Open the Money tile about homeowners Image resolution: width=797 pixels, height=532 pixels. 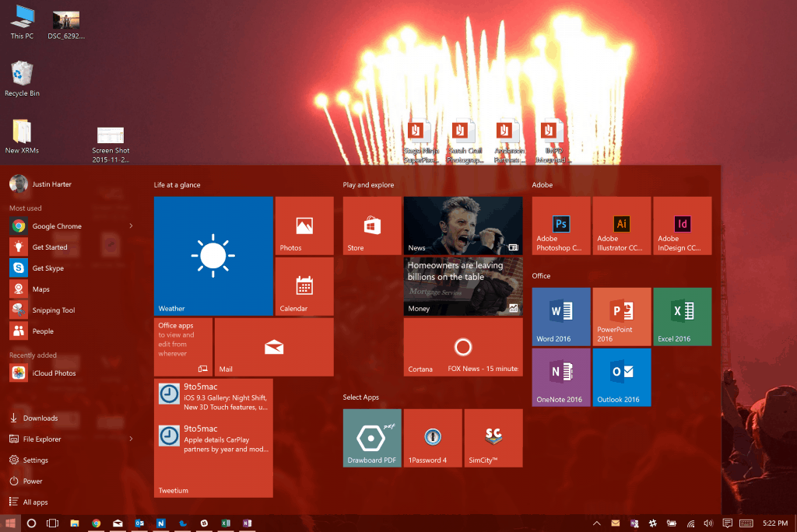tap(463, 286)
